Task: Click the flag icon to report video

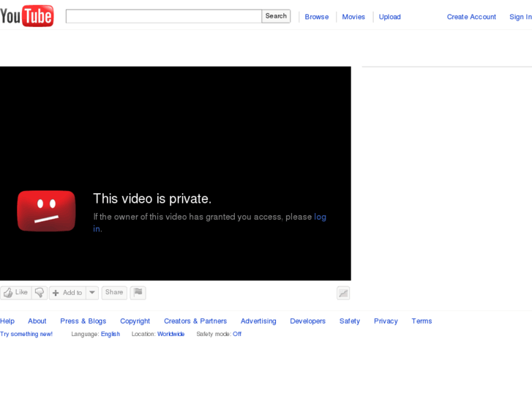Action: [x=138, y=293]
